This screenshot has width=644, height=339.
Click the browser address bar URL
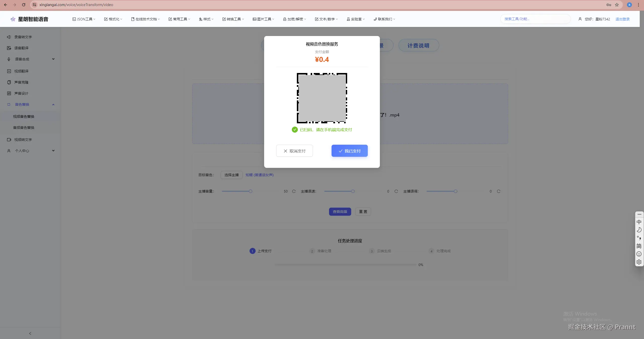point(76,5)
